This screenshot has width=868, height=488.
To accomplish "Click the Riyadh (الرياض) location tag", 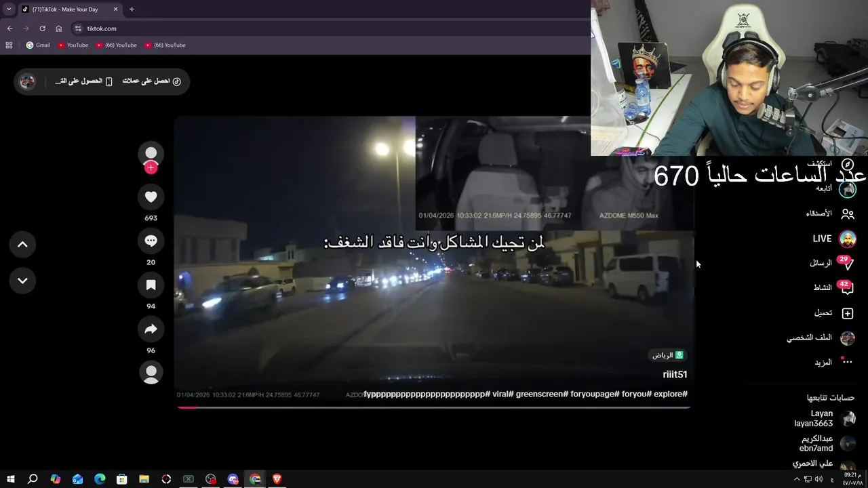I will click(669, 355).
